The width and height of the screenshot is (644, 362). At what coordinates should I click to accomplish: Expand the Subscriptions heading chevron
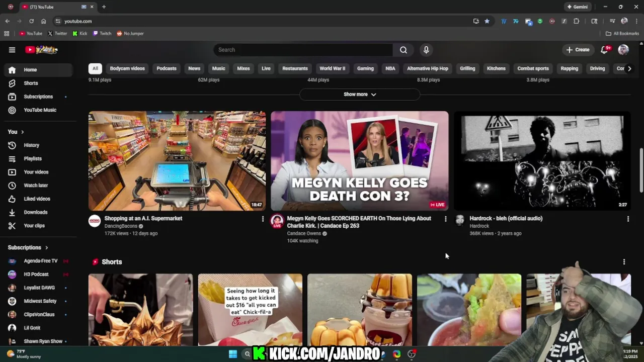pyautogui.click(x=46, y=247)
